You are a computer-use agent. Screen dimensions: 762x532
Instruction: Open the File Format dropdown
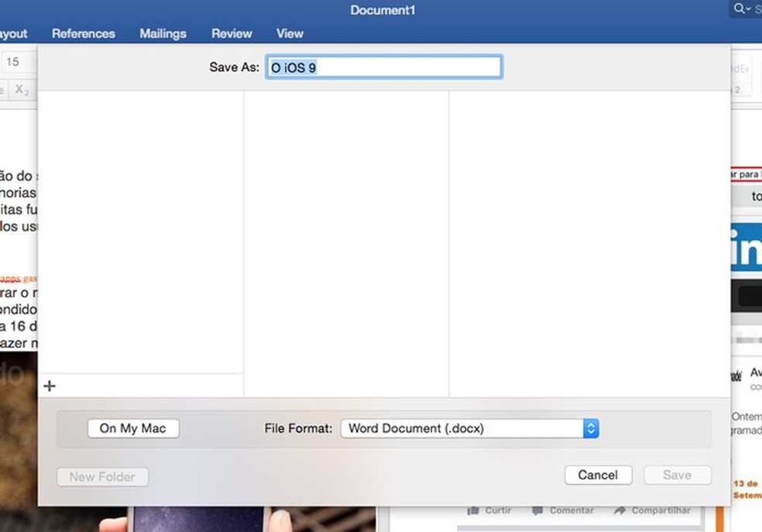(x=469, y=428)
